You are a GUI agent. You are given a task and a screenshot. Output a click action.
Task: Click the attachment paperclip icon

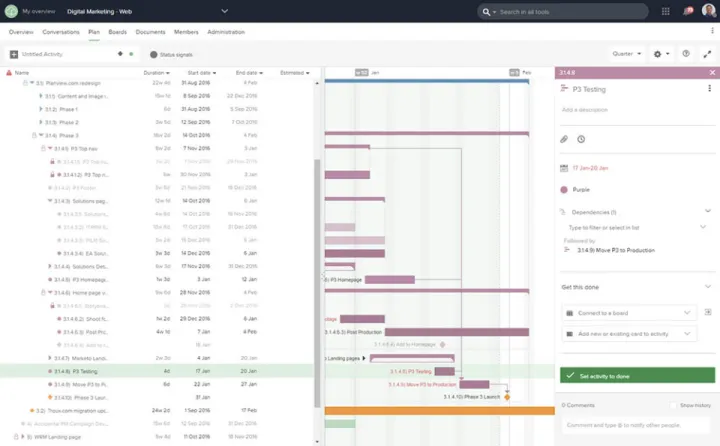[x=564, y=139]
